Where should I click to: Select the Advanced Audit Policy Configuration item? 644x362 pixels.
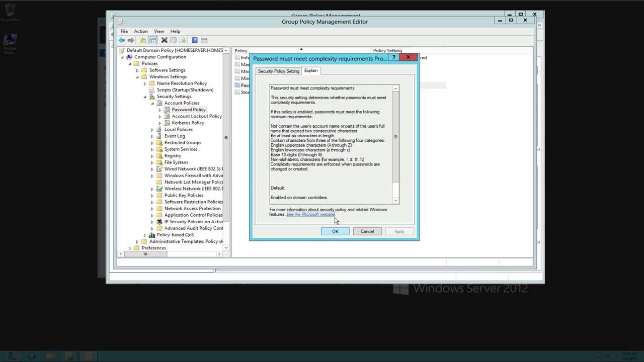193,228
